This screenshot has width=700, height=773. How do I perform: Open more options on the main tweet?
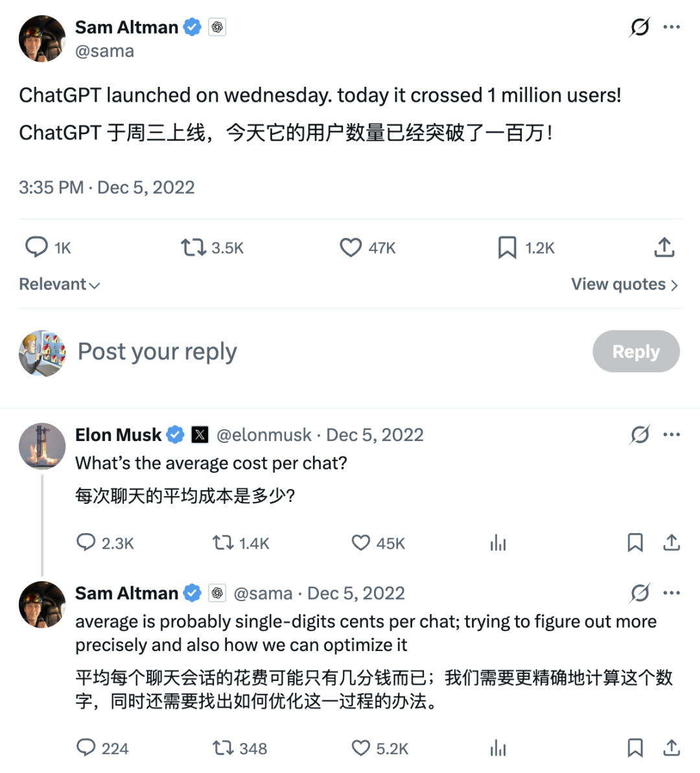tap(671, 27)
